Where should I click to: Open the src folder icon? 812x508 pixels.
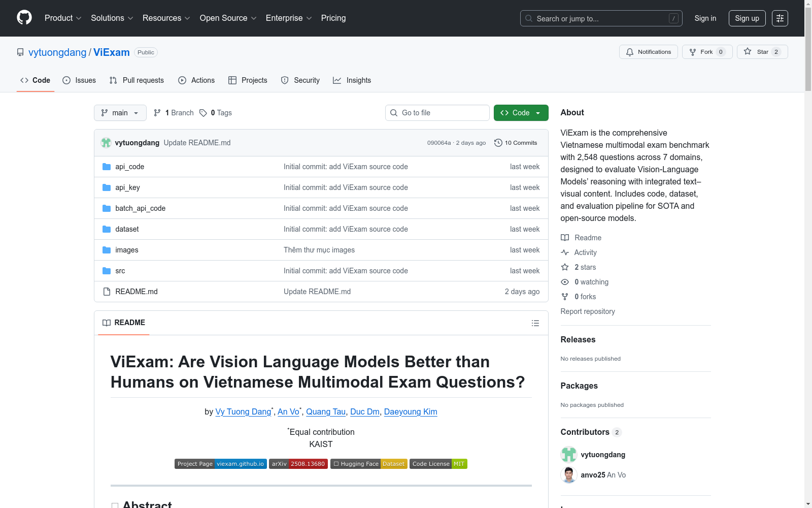tap(107, 271)
